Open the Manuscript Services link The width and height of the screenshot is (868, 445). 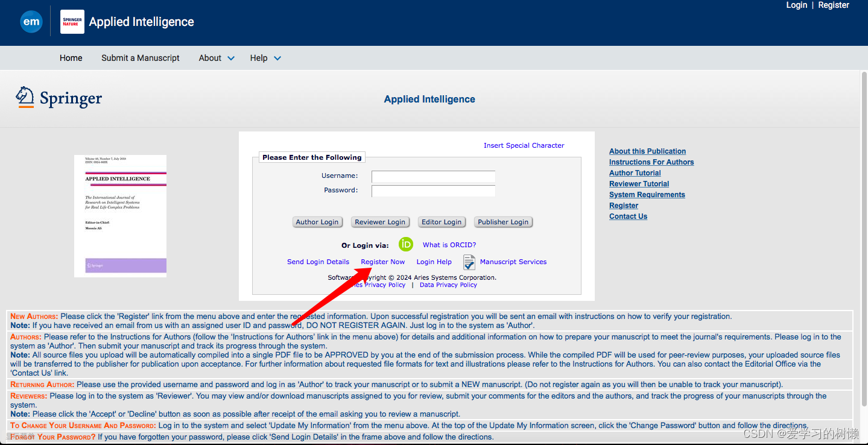tap(513, 262)
